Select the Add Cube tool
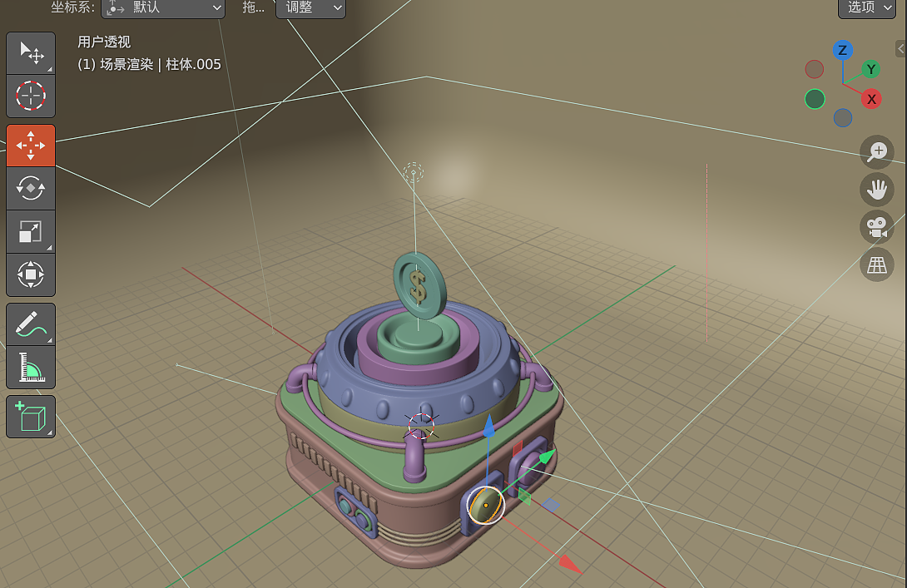This screenshot has height=588, width=907. coord(30,417)
